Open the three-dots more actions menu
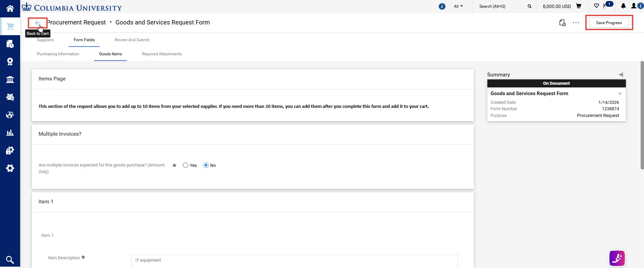This screenshot has width=644, height=268. [x=576, y=23]
